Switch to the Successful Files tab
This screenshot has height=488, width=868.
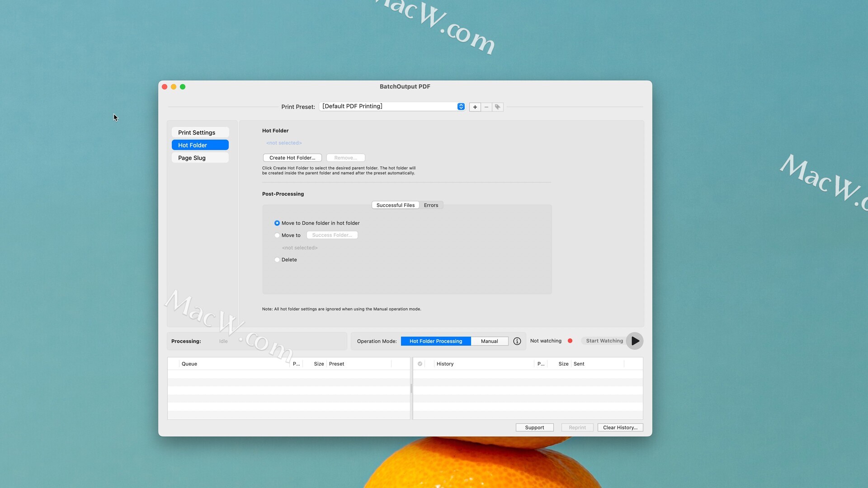(x=396, y=205)
